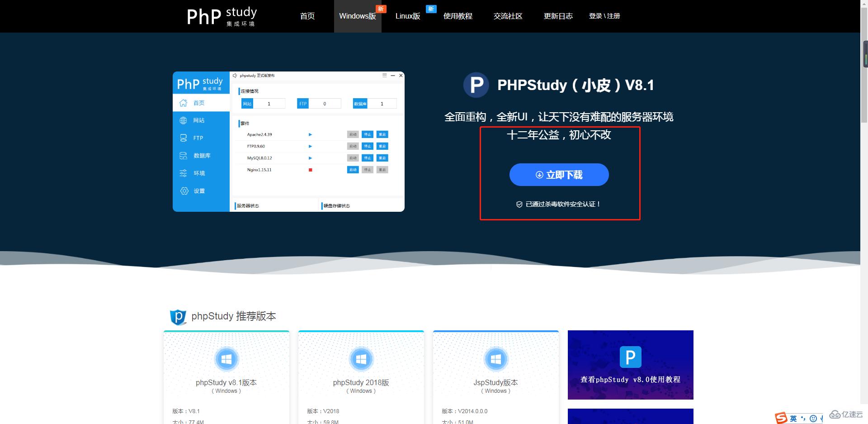View the 更新日志 menu item
Viewport: 868px width, 424px height.
pyautogui.click(x=558, y=16)
